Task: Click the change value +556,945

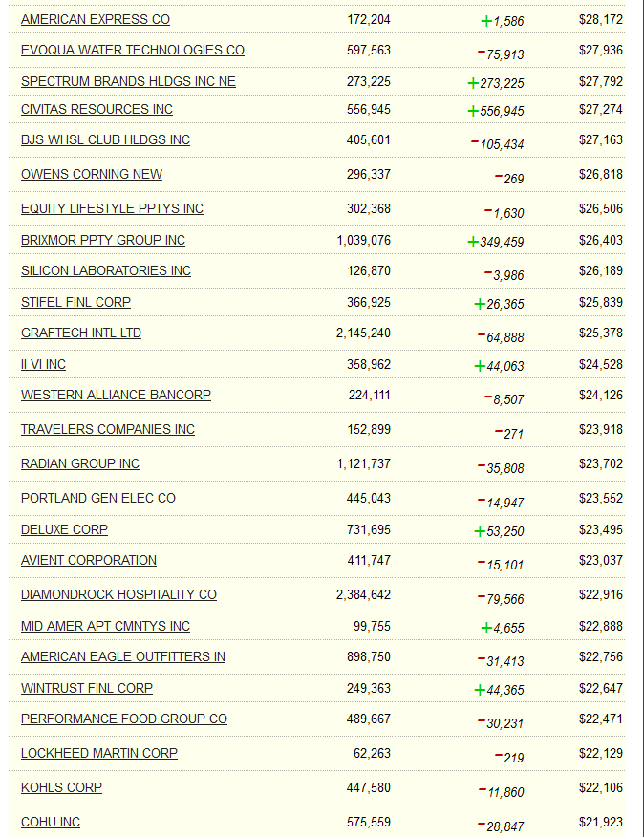Action: pyautogui.click(x=496, y=111)
